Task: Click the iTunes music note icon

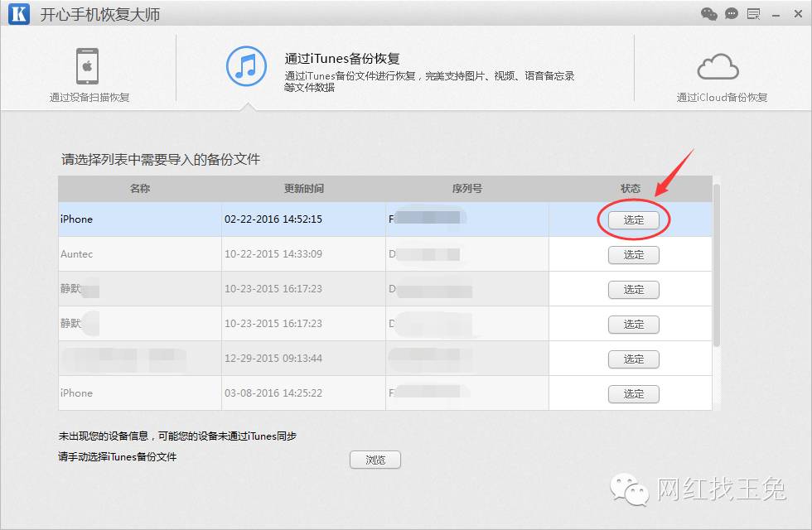Action: click(247, 66)
